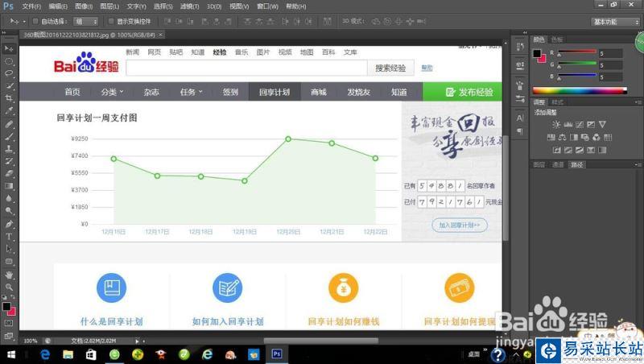644x364 pixels.
Task: Click the Photoshop taskbar icon
Action: pyautogui.click(x=277, y=354)
